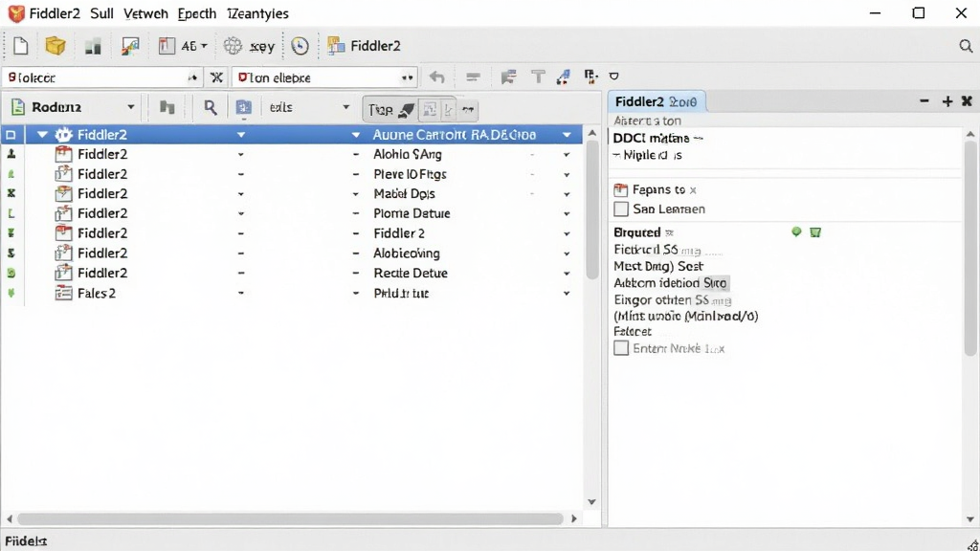Click the Fales2 row icon
This screenshot has height=551, width=980.
(63, 293)
